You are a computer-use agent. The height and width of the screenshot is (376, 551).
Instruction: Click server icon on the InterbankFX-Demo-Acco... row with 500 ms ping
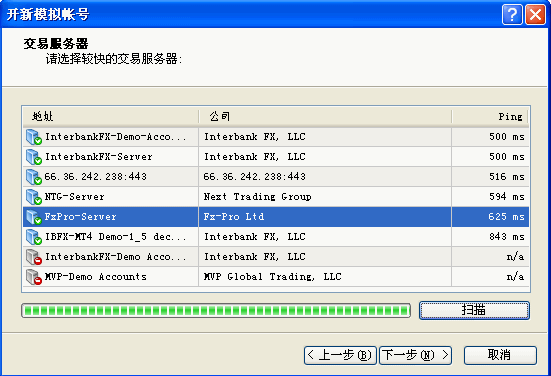(34, 137)
